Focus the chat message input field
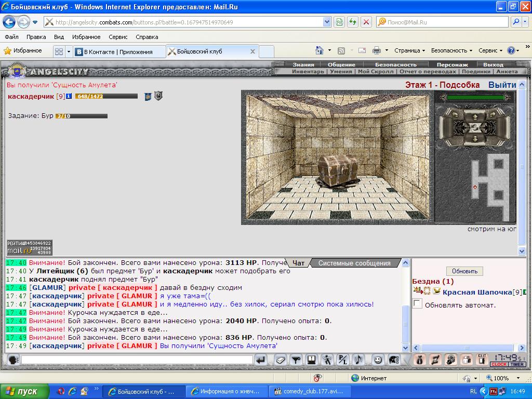The height and width of the screenshot is (399, 532). (137, 360)
